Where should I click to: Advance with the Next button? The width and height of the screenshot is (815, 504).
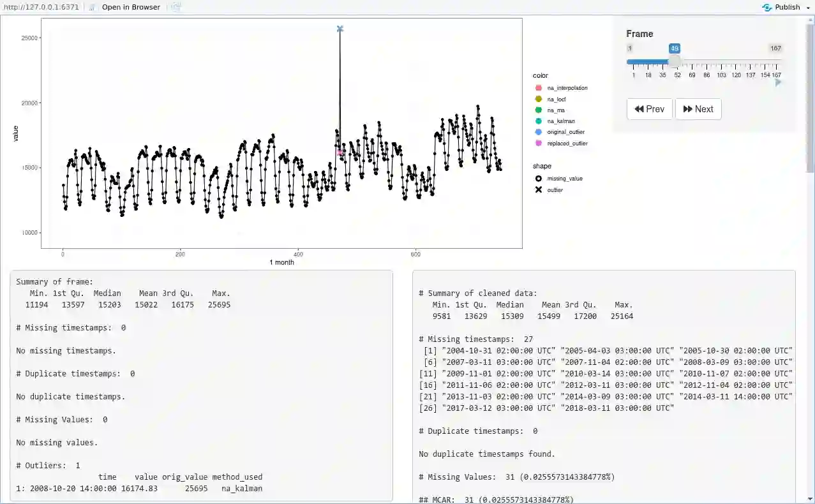698,109
